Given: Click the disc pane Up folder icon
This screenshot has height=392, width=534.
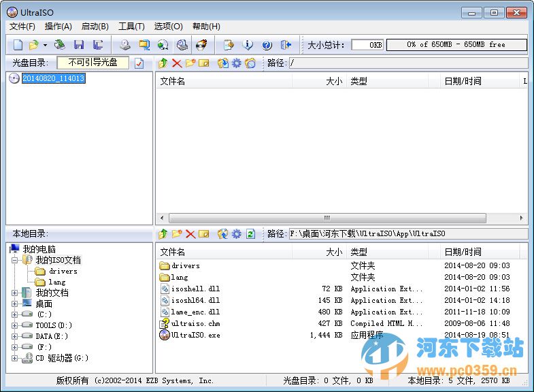Looking at the screenshot, I should 163,63.
